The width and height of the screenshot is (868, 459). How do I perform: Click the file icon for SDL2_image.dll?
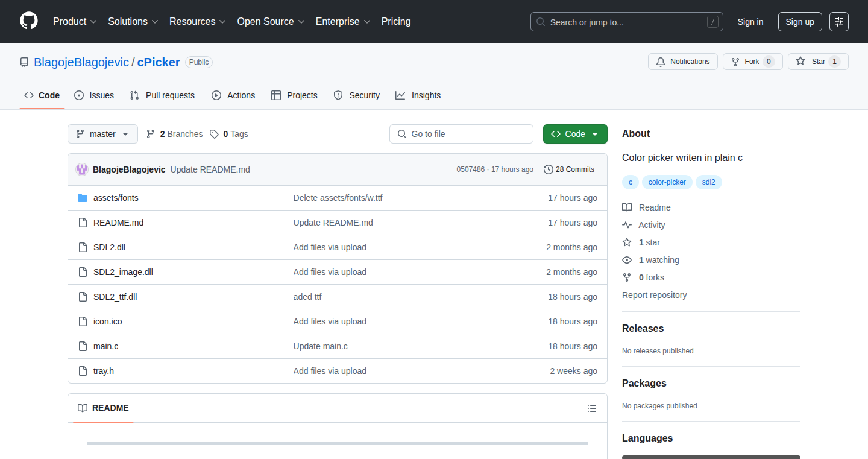83,272
